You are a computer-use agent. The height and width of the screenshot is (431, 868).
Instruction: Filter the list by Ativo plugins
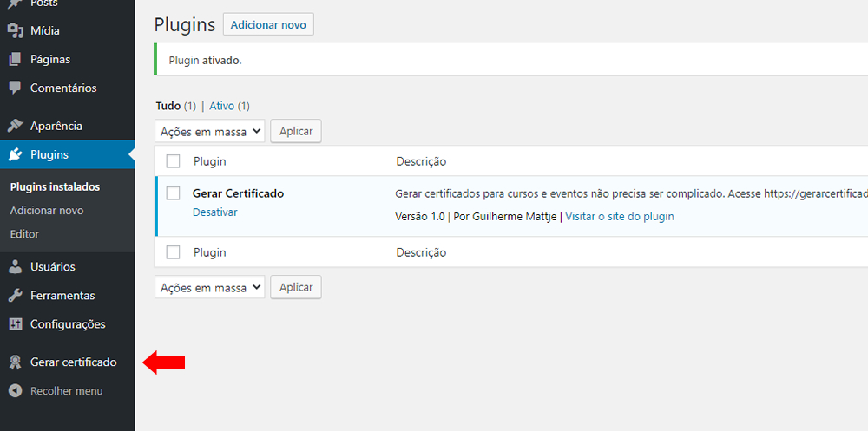coord(222,106)
